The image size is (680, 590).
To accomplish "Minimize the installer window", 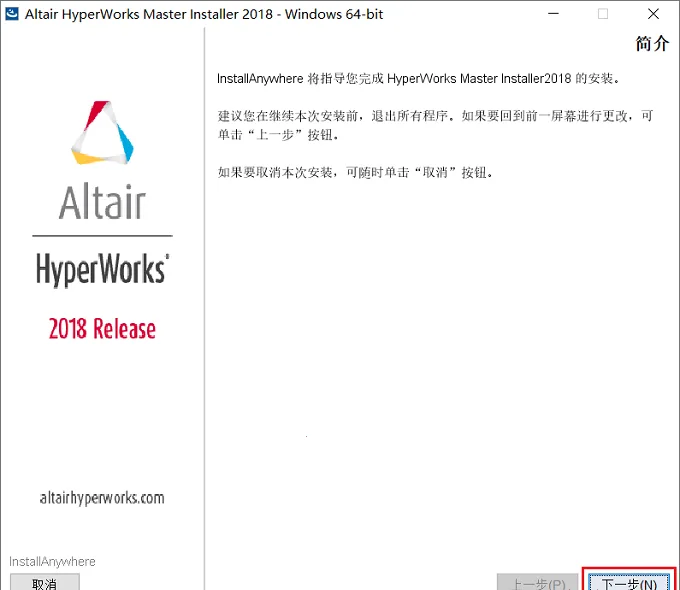I will [x=553, y=14].
